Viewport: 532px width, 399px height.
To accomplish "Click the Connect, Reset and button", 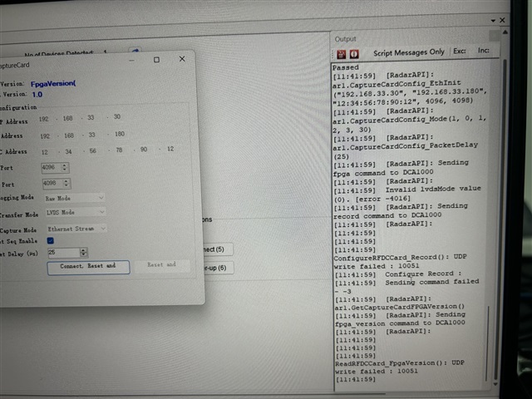I will pyautogui.click(x=88, y=267).
